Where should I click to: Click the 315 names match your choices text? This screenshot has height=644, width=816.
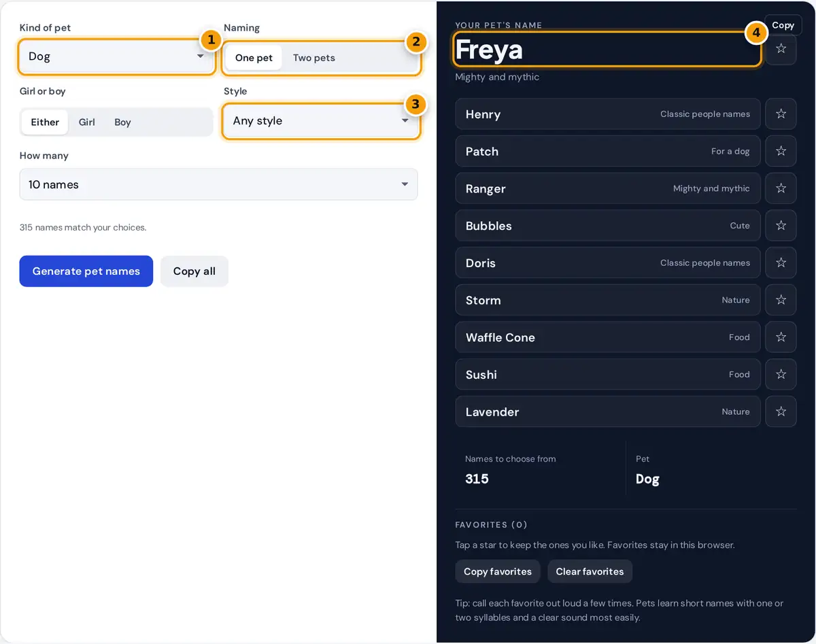coord(83,227)
